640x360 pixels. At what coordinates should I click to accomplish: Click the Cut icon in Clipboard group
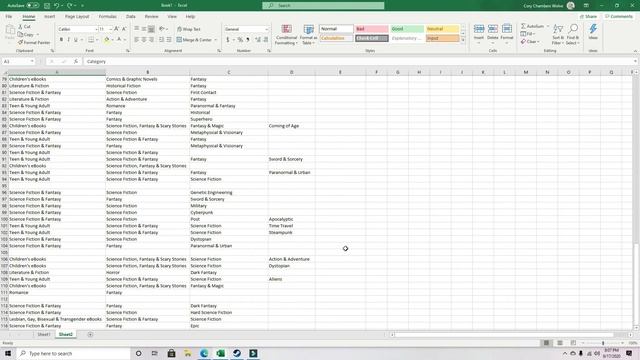coord(20,27)
